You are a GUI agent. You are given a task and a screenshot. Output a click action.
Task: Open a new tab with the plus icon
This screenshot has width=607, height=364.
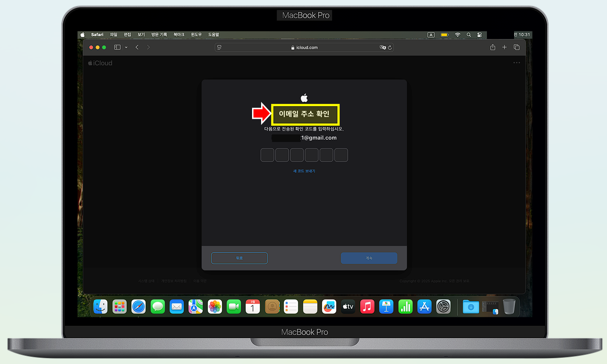tap(505, 47)
